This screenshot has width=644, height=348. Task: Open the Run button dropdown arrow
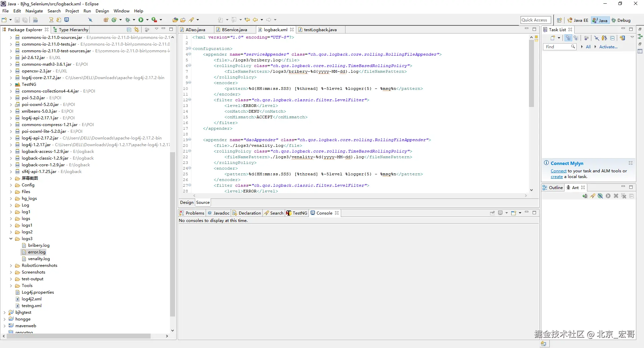[x=147, y=20]
